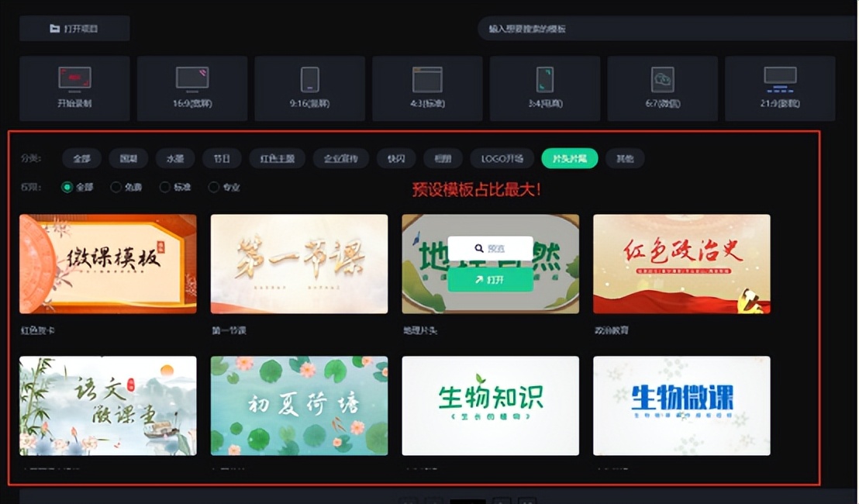Select the 初夏荷塘 lotus pond template

point(298,405)
